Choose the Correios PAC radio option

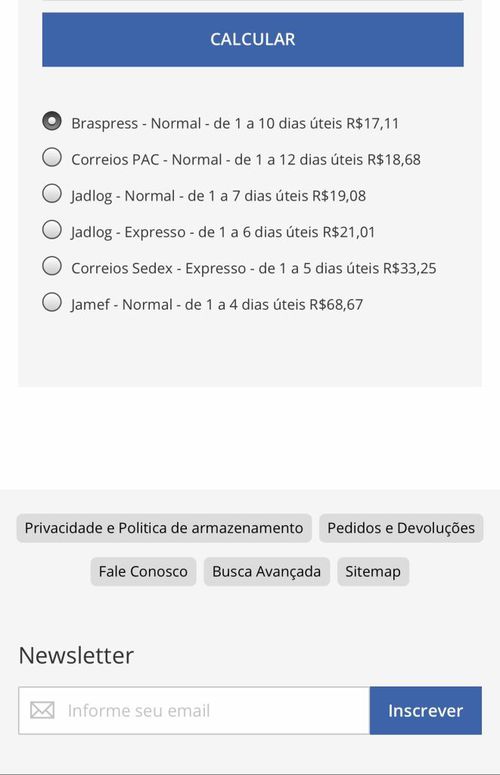(x=52, y=157)
